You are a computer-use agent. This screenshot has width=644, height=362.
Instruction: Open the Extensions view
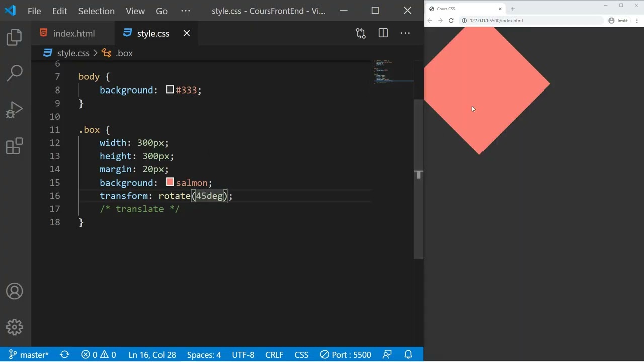15,146
